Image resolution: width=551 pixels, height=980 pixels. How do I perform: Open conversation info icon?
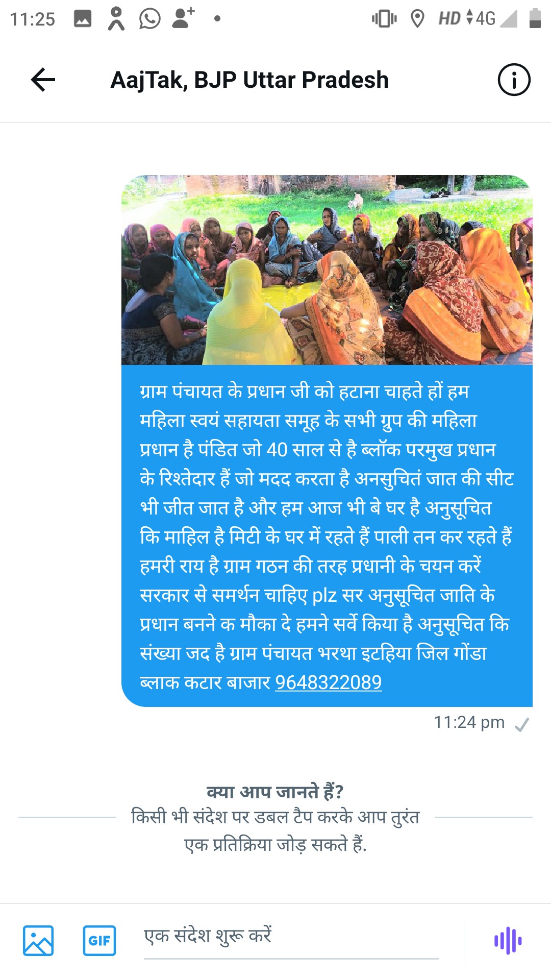click(514, 80)
